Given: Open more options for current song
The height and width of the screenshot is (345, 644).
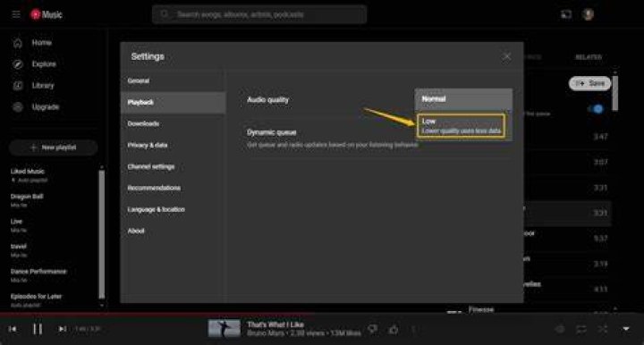Looking at the screenshot, I should pos(413,330).
